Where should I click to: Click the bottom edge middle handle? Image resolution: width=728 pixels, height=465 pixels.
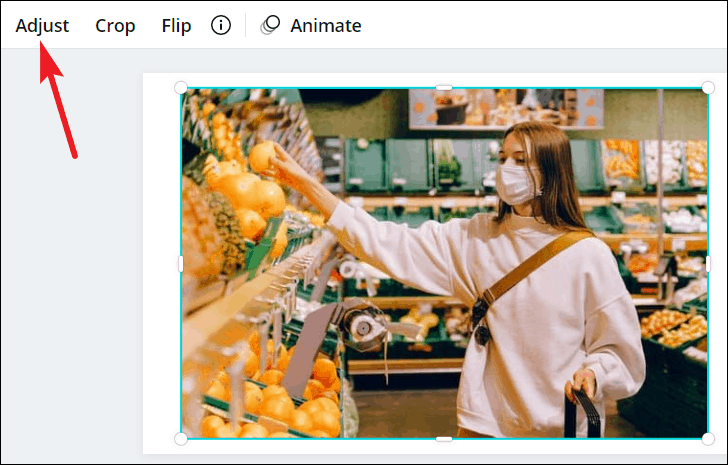444,439
